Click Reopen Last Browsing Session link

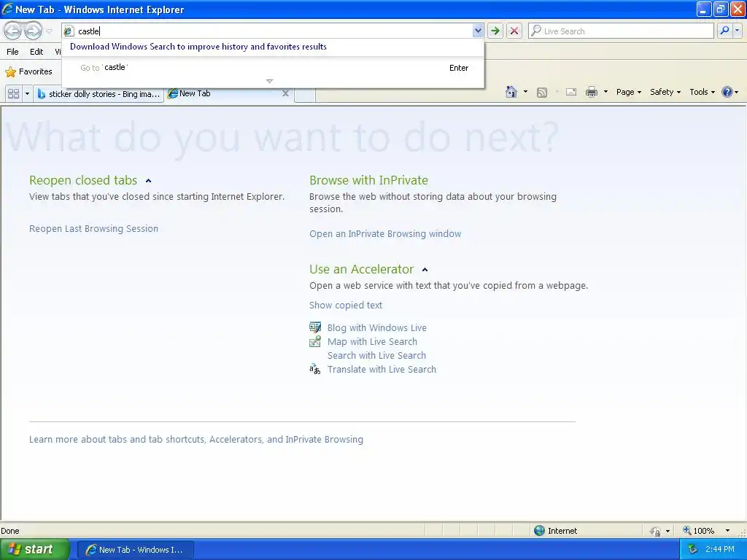pyautogui.click(x=93, y=228)
